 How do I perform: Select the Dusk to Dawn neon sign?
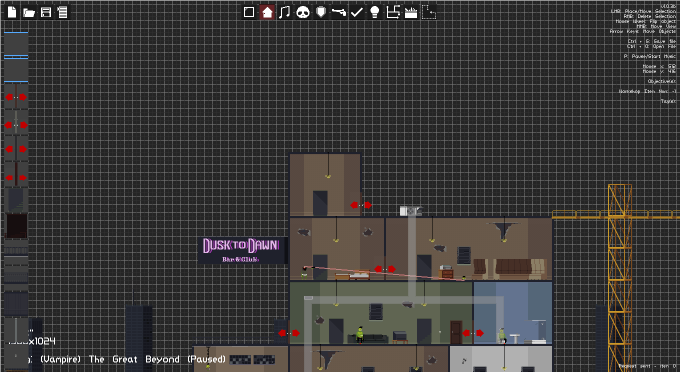[242, 250]
